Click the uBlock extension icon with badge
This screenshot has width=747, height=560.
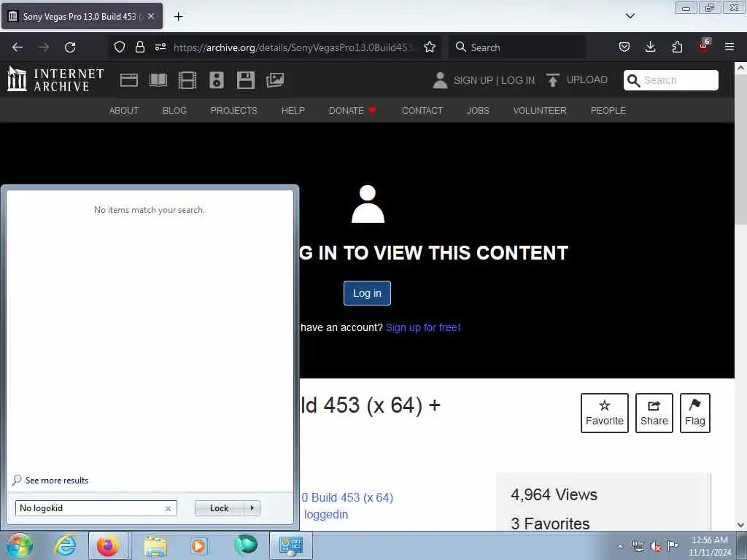pos(704,46)
